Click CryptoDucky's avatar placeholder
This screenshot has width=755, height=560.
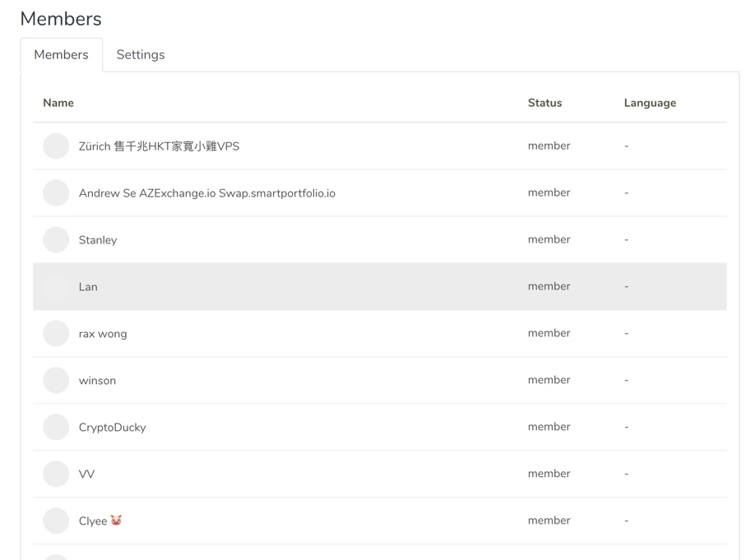tap(56, 427)
